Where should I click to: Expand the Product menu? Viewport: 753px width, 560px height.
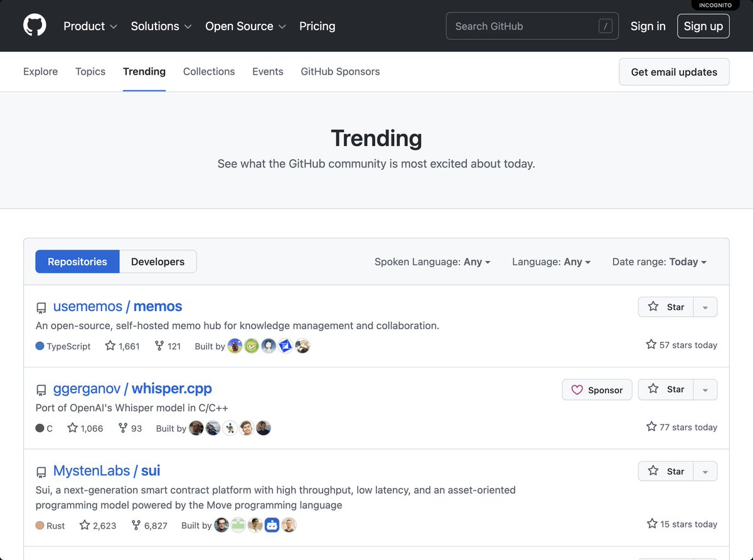pyautogui.click(x=90, y=26)
